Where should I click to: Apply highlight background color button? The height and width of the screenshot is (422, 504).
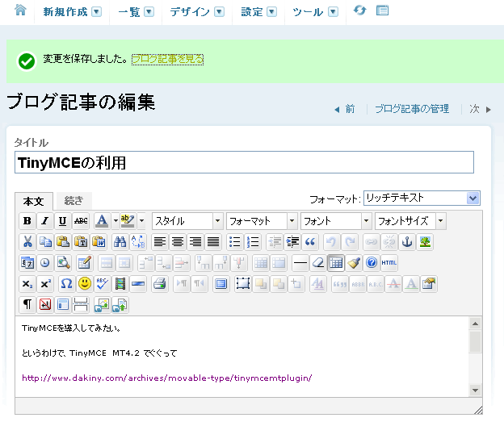pos(128,221)
